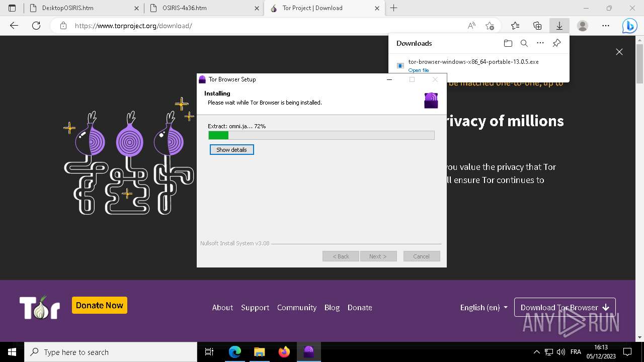644x362 pixels.
Task: Open the downloads folder icon
Action: [508, 43]
